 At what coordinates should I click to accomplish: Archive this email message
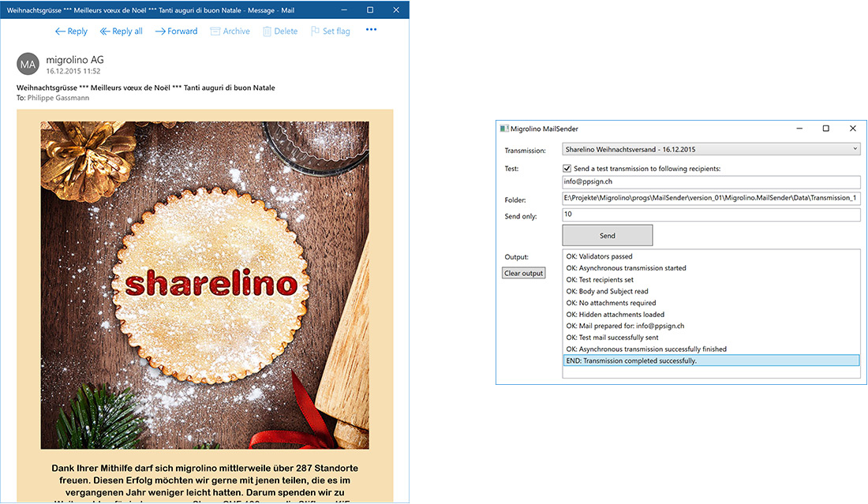[230, 32]
